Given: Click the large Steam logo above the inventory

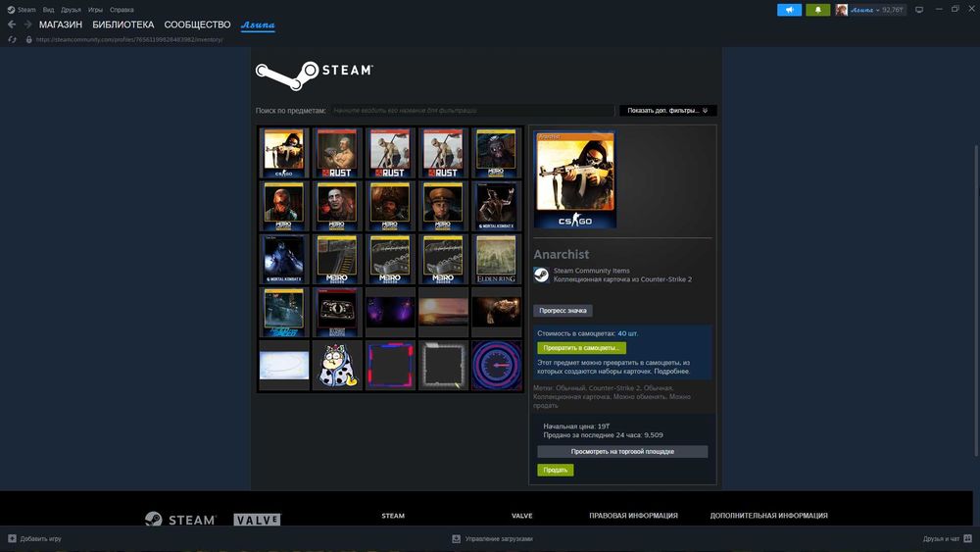Looking at the screenshot, I should pyautogui.click(x=314, y=75).
